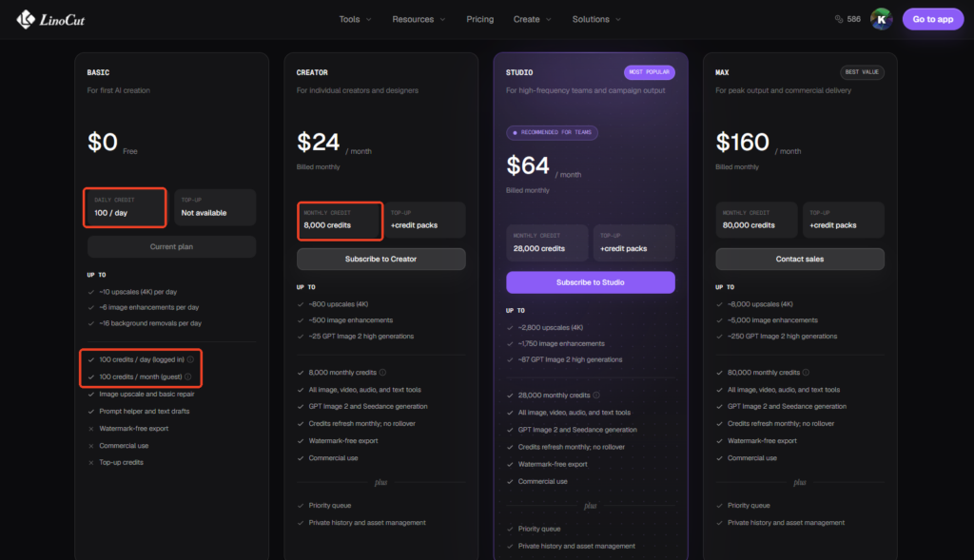974x560 pixels.
Task: Click info icon next to 80,000 monthly credits
Action: pos(806,373)
